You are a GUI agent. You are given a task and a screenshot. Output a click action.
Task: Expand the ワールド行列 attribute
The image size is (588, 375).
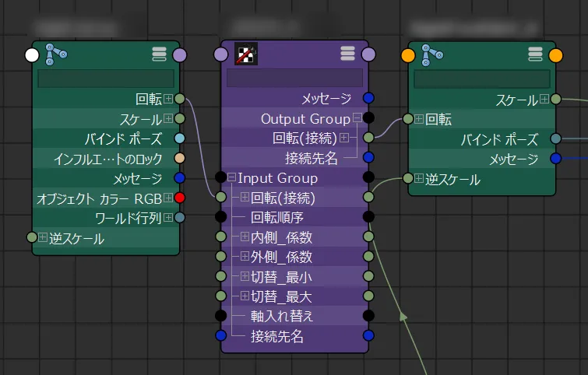click(x=168, y=217)
